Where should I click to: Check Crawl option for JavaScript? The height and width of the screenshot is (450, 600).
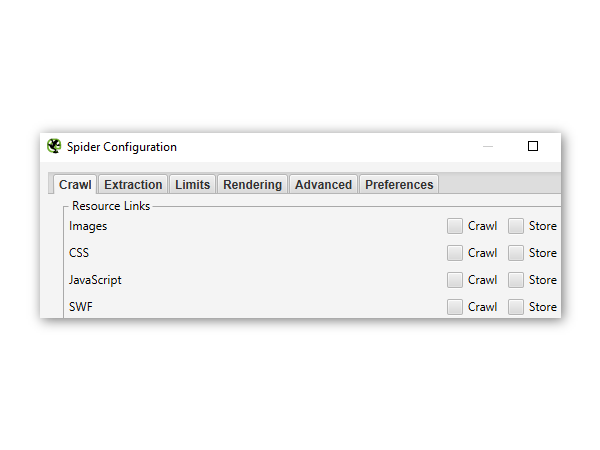pyautogui.click(x=455, y=280)
